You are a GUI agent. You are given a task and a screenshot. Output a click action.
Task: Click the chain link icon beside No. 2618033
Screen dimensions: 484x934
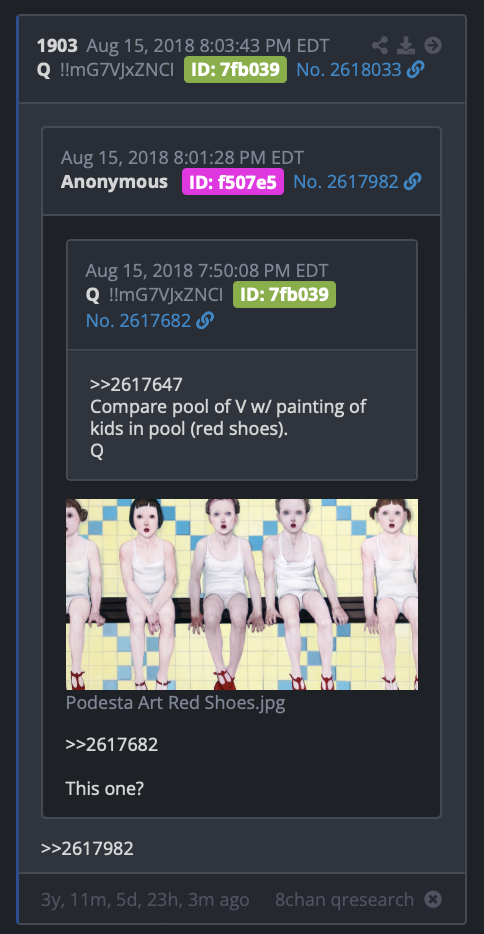coord(416,70)
